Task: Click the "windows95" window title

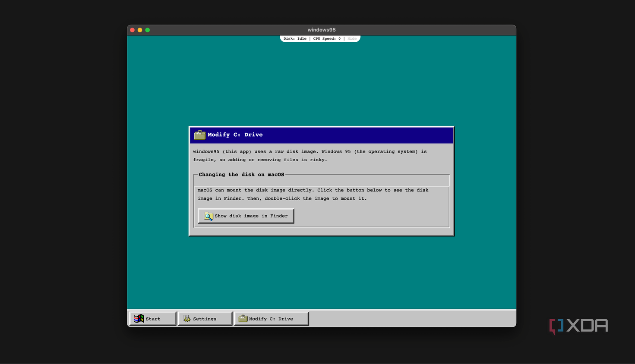Action: [322, 30]
